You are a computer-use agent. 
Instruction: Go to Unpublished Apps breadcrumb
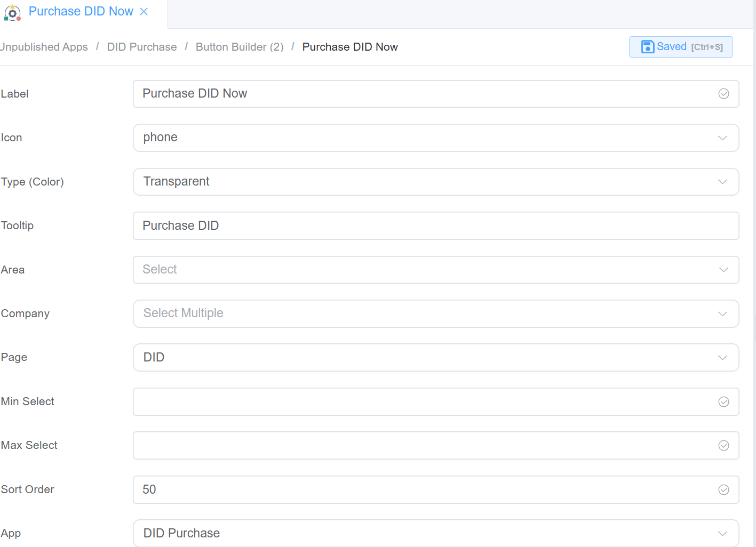(44, 47)
